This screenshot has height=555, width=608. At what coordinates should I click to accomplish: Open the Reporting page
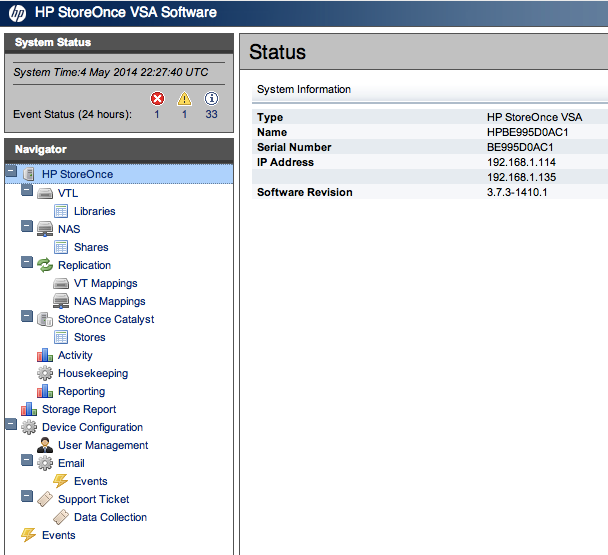pos(81,391)
